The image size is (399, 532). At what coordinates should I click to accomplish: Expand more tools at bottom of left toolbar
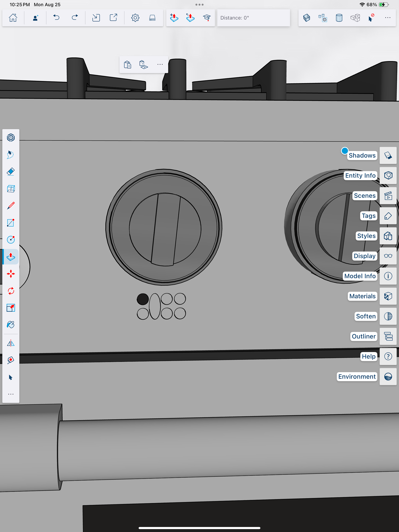11,394
